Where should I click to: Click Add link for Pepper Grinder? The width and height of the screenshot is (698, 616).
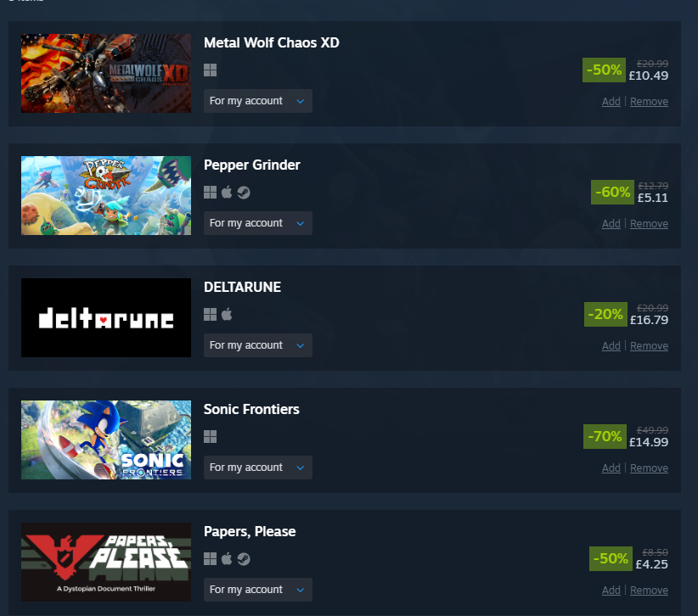[x=611, y=223]
